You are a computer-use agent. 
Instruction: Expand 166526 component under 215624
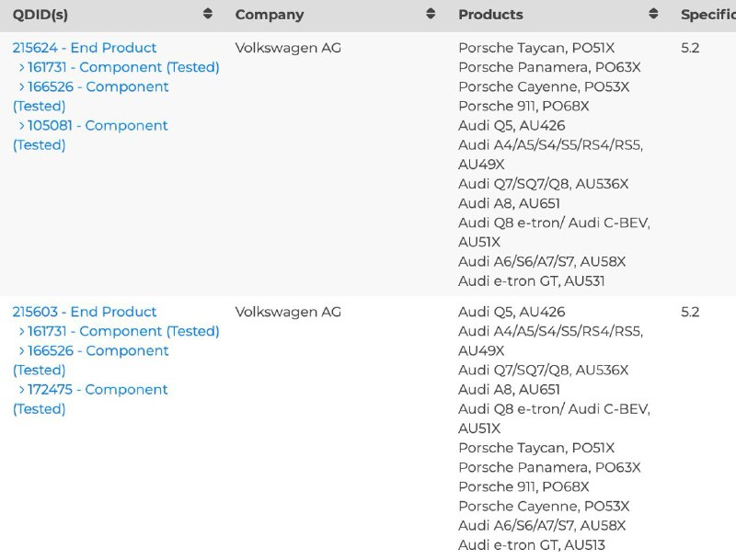point(21,86)
